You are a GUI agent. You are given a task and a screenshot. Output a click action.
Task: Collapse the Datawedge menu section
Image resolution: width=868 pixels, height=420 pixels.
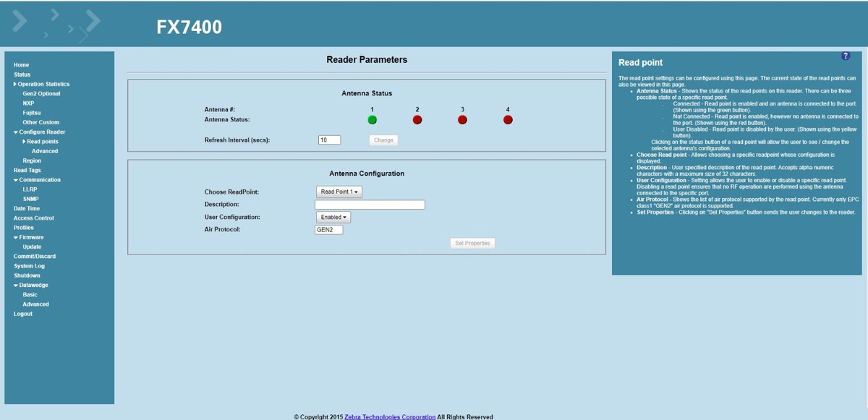(30, 285)
